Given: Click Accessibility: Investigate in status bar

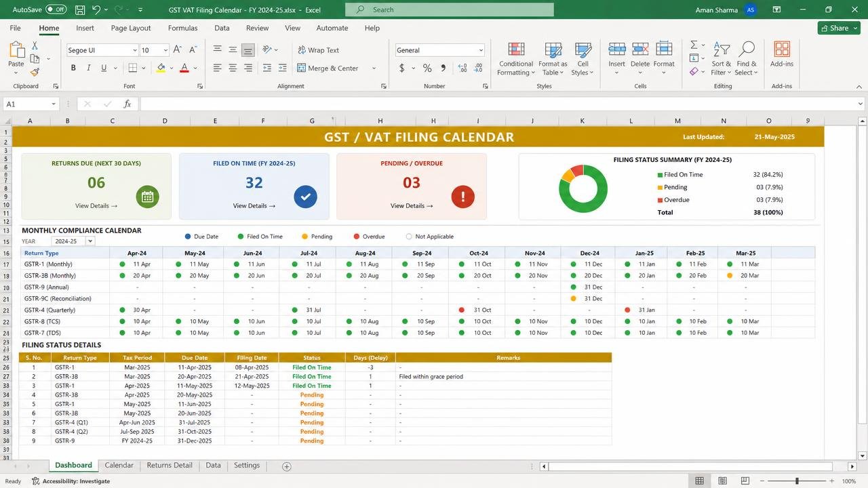Looking at the screenshot, I should pos(71,481).
